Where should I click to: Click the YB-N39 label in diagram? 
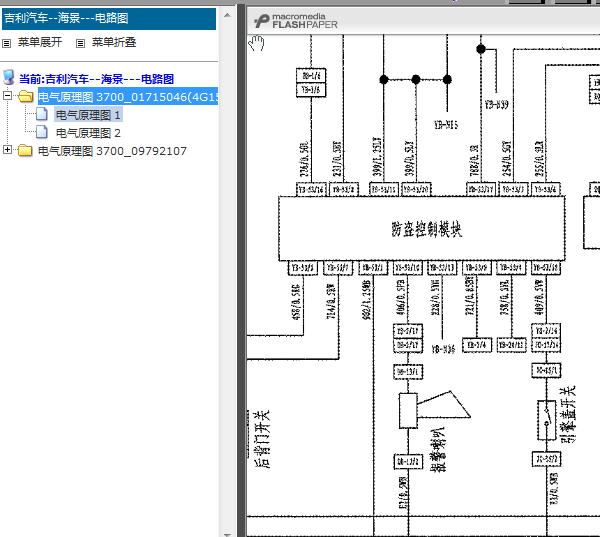pos(496,104)
